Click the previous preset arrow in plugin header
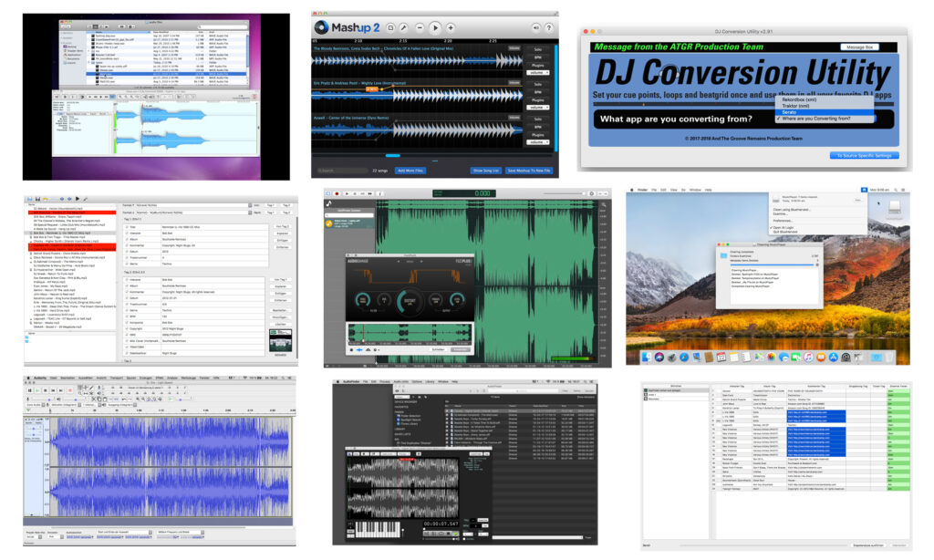 tap(399, 261)
